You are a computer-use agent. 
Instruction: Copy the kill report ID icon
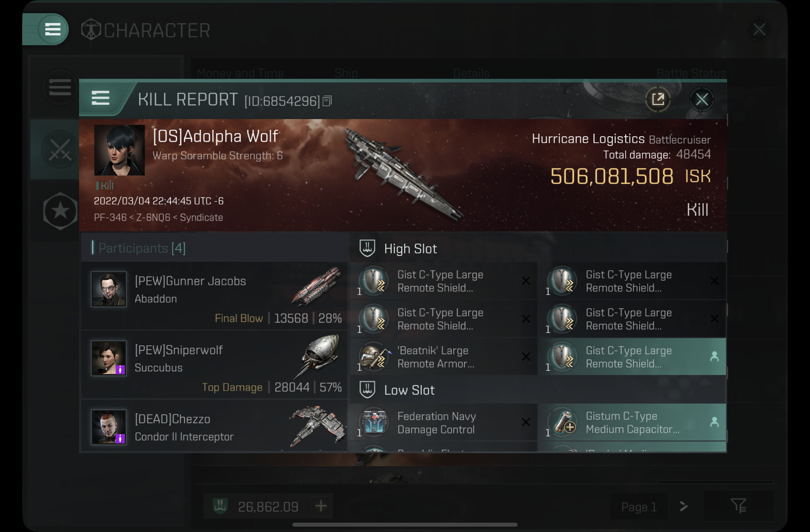tap(327, 101)
